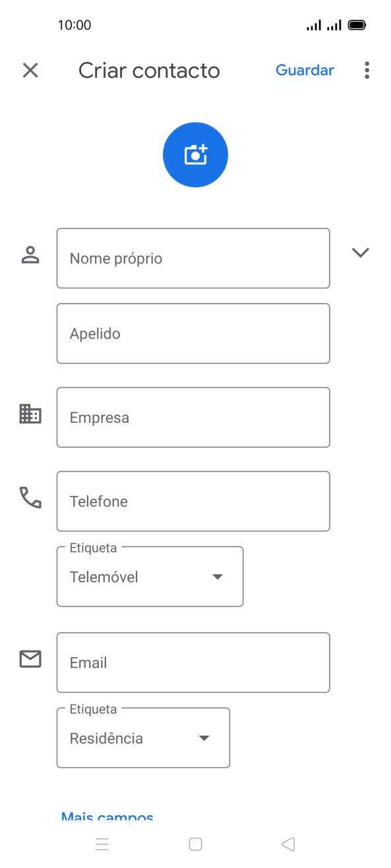Click the company building icon
The image size is (391, 868).
click(x=30, y=415)
